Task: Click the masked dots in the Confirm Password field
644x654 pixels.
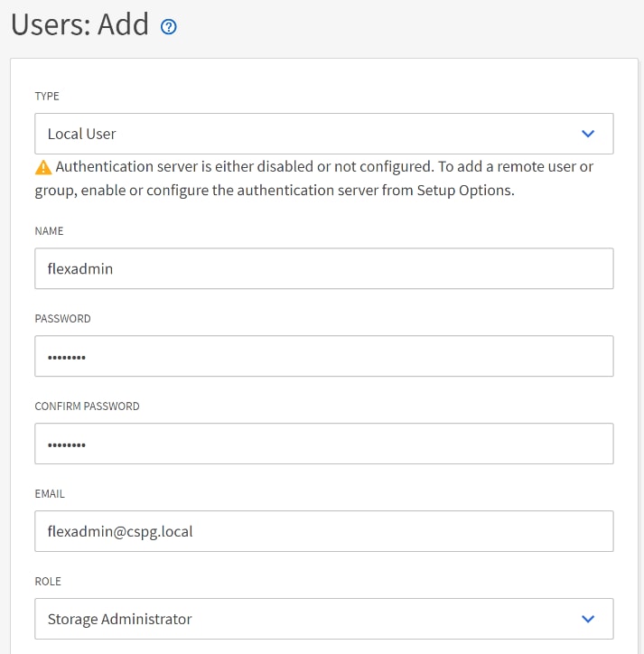Action: pos(66,444)
